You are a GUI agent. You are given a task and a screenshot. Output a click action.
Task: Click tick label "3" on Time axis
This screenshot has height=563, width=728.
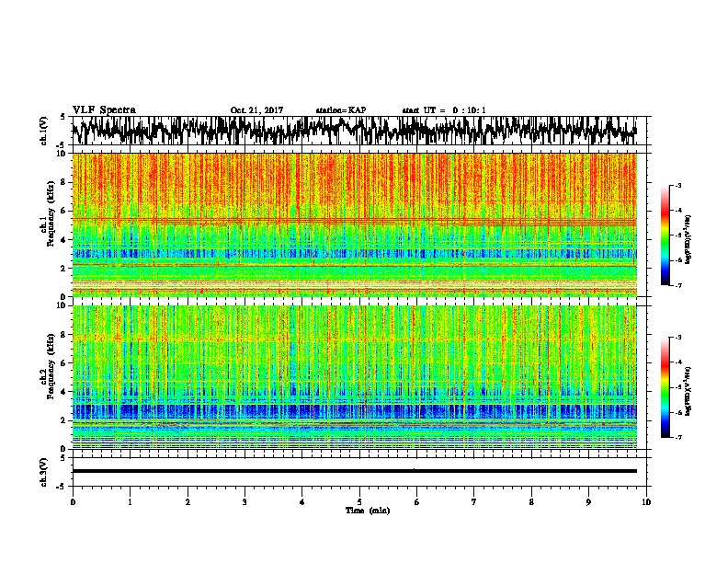pos(245,502)
